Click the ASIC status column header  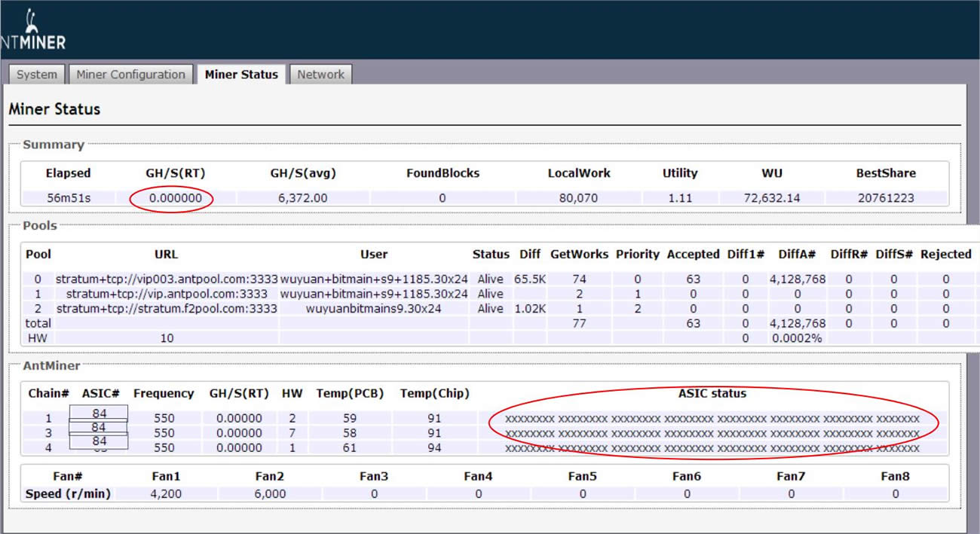pyautogui.click(x=712, y=393)
